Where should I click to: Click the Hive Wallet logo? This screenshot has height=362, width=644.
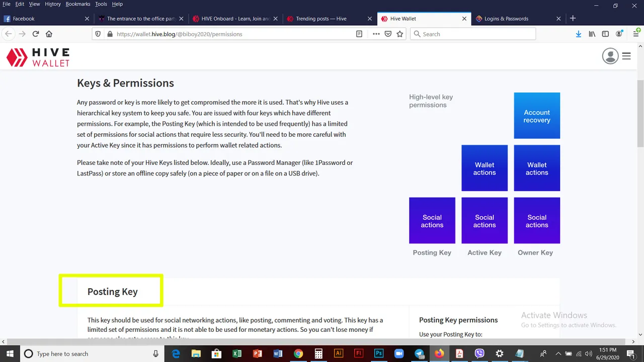[38, 57]
